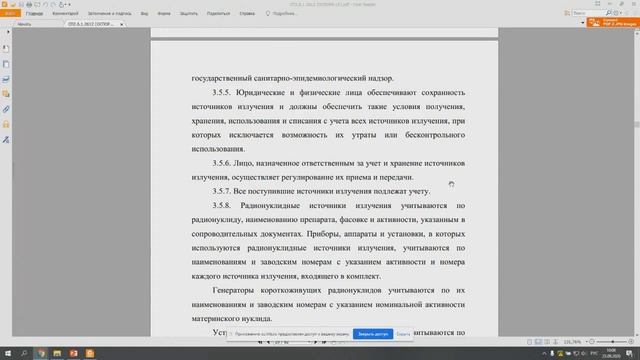Click the Open file icon in quick access toolbar
This screenshot has width=640, height=360.
click(x=13, y=4)
